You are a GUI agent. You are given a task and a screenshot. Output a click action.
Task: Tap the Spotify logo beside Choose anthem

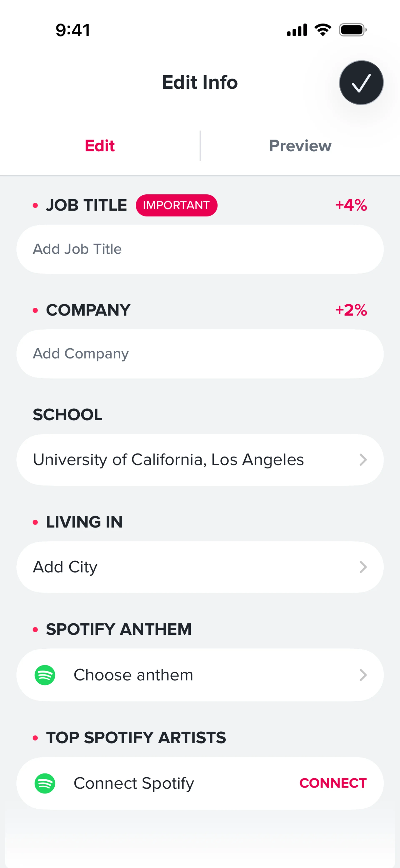click(45, 675)
